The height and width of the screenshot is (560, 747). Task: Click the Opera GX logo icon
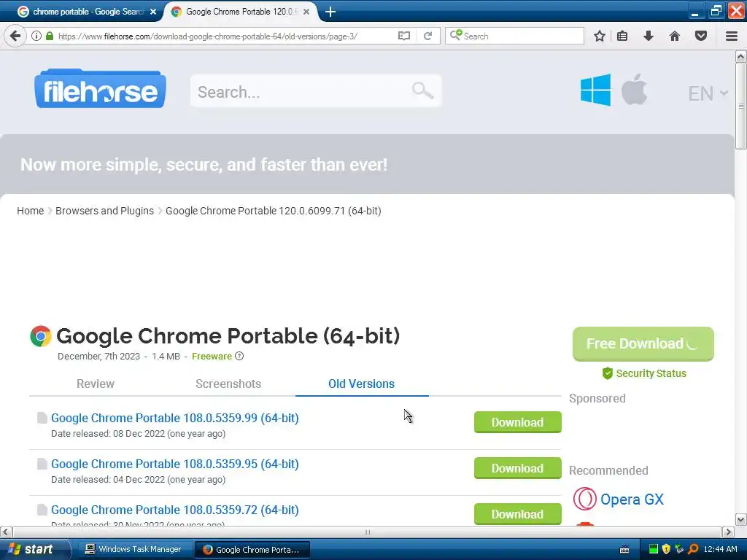(x=584, y=499)
